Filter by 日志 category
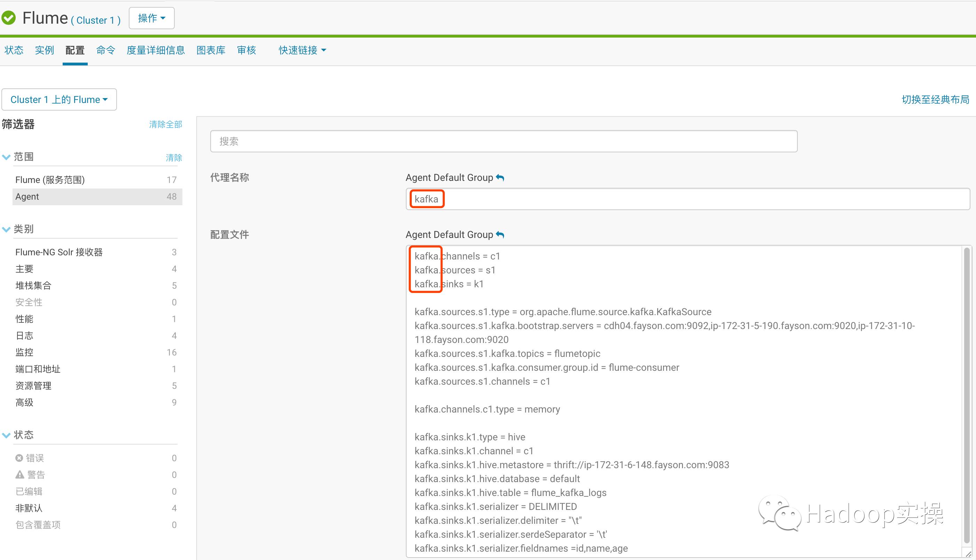 97,335
